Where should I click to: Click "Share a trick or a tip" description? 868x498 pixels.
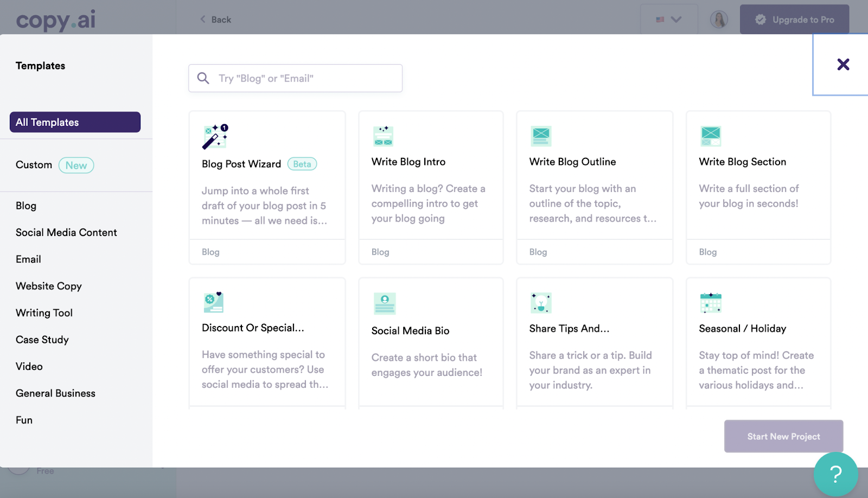[591, 370]
